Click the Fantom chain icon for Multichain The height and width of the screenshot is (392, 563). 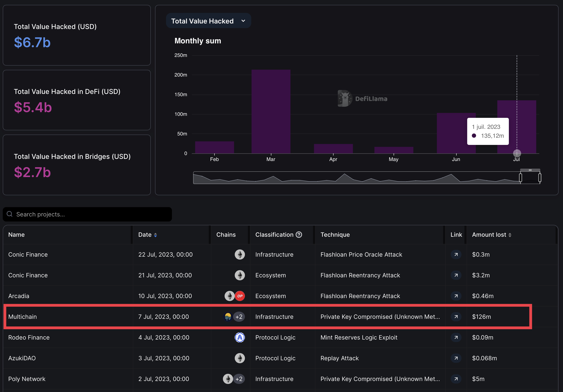[x=228, y=317]
